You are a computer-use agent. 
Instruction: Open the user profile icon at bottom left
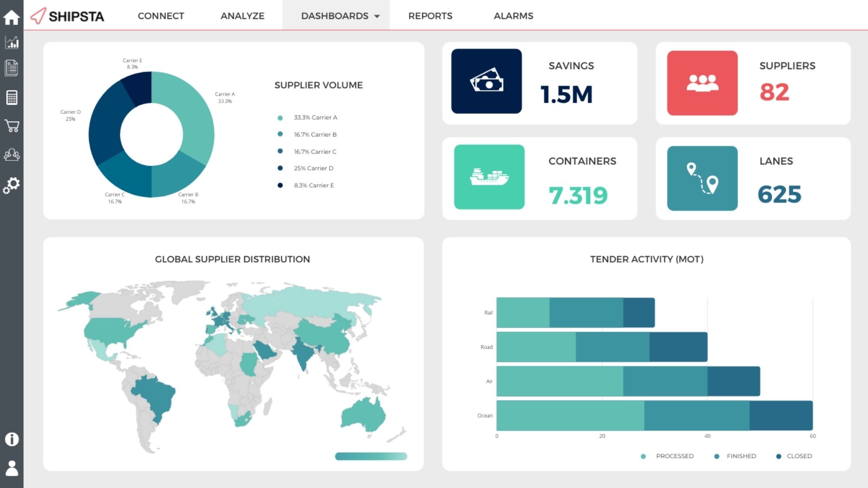12,466
